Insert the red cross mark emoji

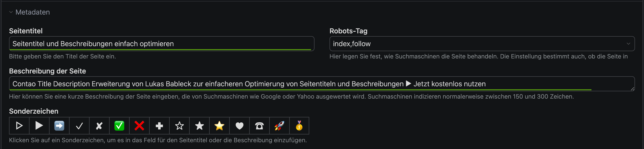click(139, 126)
